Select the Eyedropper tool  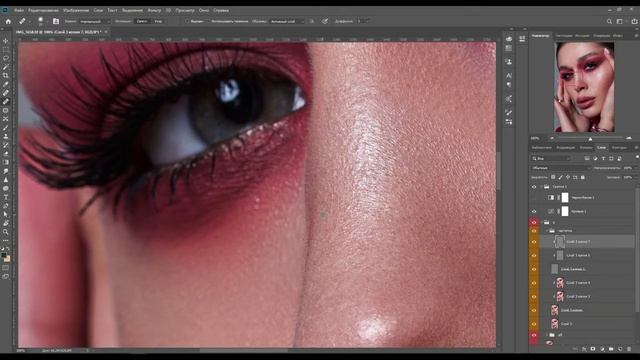click(x=6, y=84)
